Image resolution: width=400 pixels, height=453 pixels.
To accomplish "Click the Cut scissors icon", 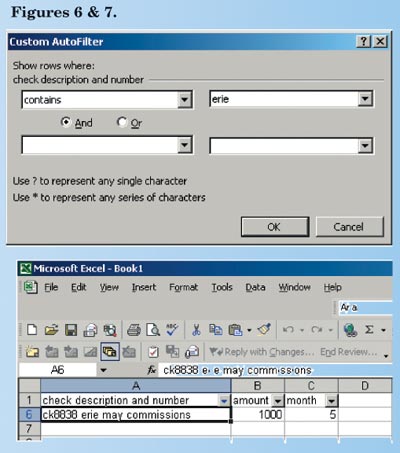I will (x=196, y=330).
